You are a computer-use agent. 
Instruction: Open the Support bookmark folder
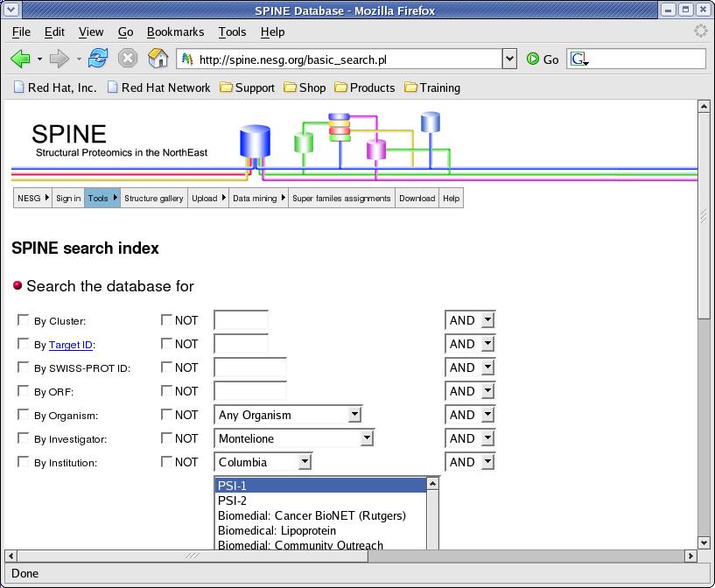point(247,87)
